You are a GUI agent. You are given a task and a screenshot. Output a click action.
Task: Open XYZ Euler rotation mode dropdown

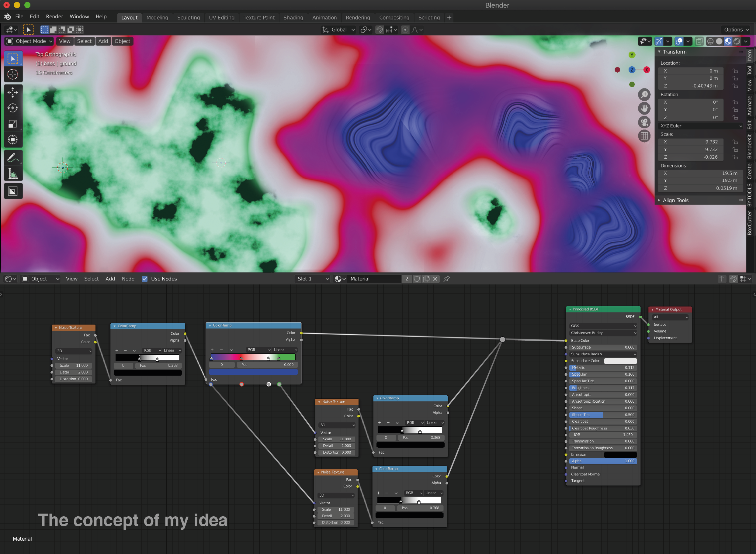[701, 126]
